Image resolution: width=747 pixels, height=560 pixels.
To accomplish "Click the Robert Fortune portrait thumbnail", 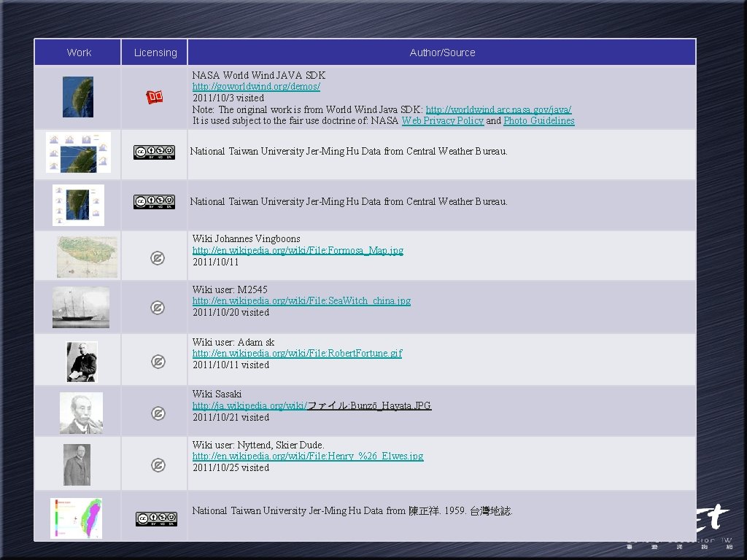I will 82,362.
